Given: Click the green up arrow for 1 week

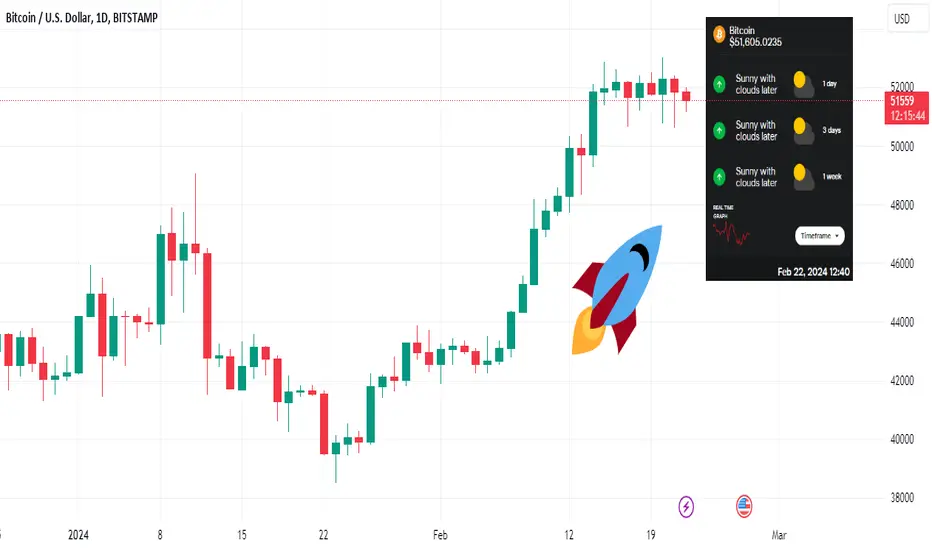Looking at the screenshot, I should (x=719, y=177).
